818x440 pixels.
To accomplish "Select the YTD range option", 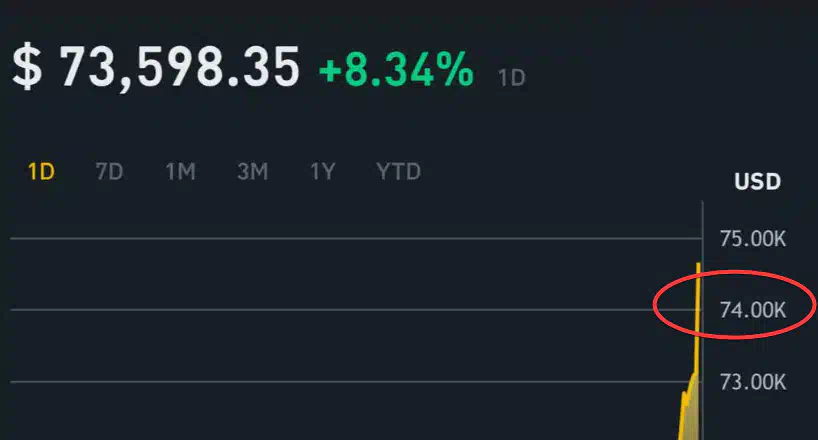I will click(399, 172).
